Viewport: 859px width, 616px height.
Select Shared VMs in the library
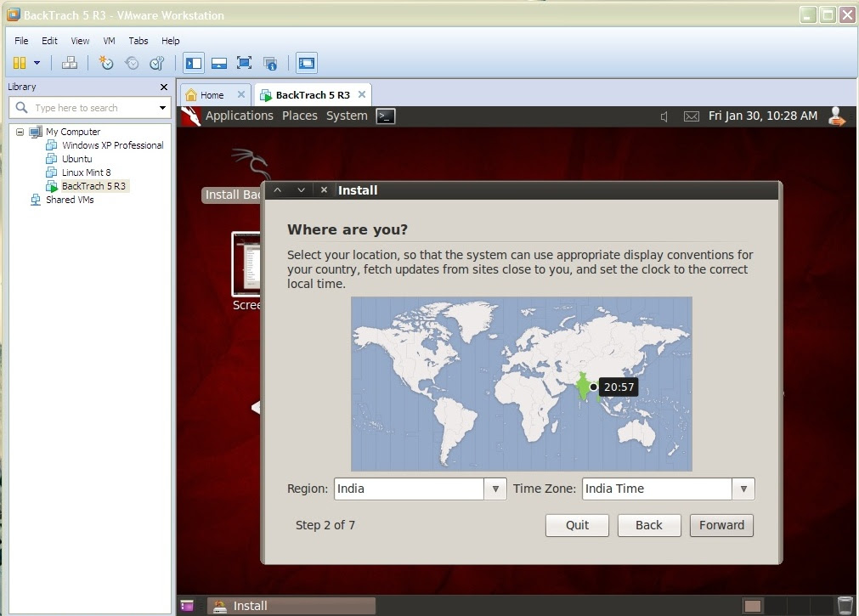click(70, 200)
